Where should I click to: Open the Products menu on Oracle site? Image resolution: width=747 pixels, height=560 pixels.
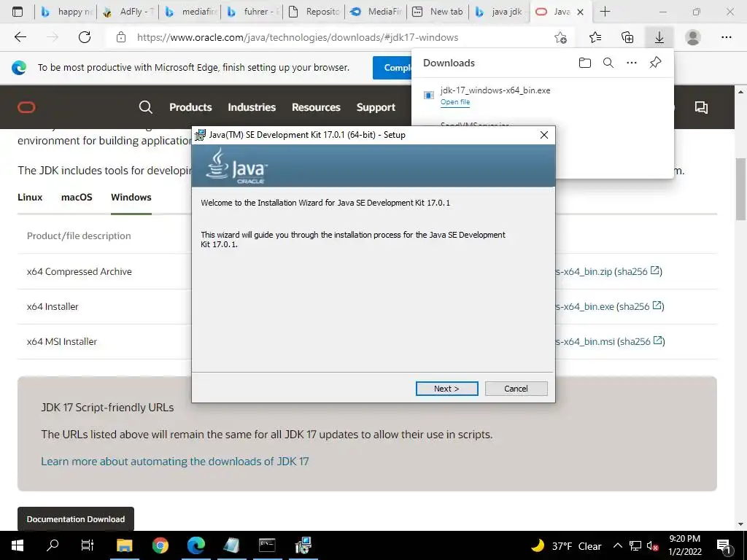[x=190, y=107]
